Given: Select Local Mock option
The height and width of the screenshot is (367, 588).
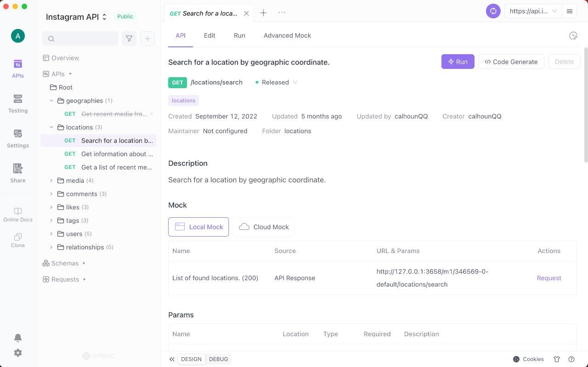Looking at the screenshot, I should tap(198, 227).
